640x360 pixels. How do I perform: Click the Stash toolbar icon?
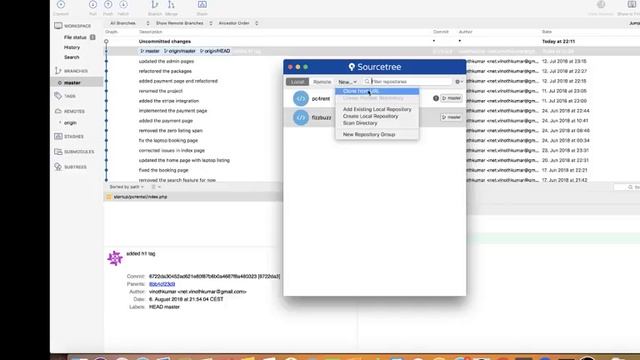pyautogui.click(x=202, y=5)
